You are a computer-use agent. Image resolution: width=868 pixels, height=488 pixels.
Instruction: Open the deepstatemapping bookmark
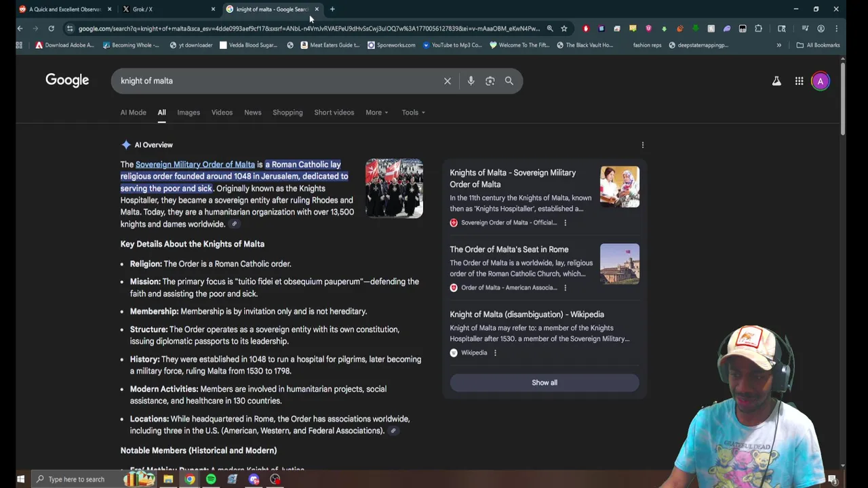tap(698, 45)
